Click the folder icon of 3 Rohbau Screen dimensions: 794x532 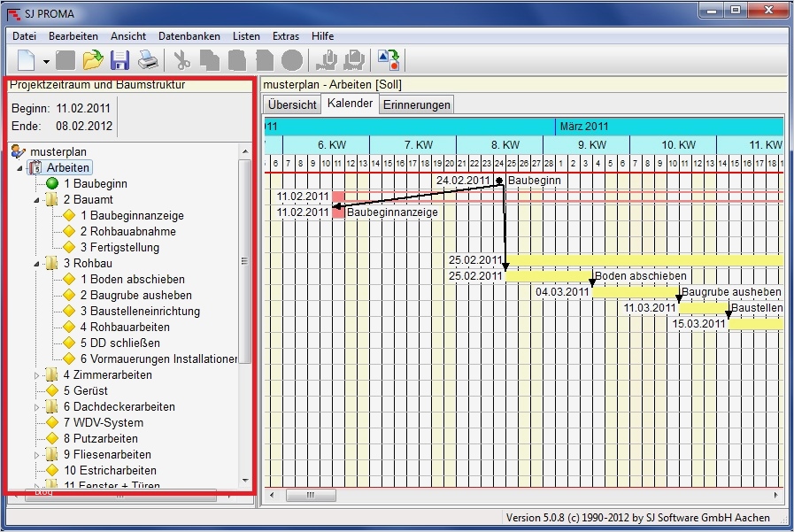(51, 263)
